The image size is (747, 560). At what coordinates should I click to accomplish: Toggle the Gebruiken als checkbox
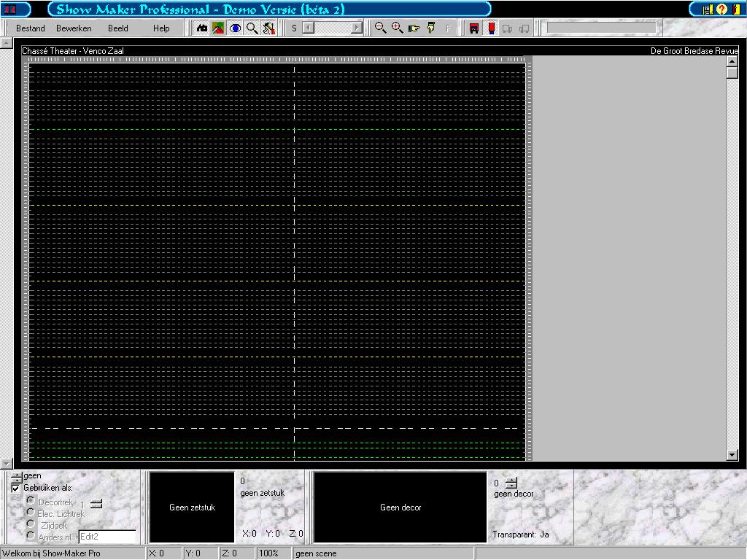pos(15,488)
